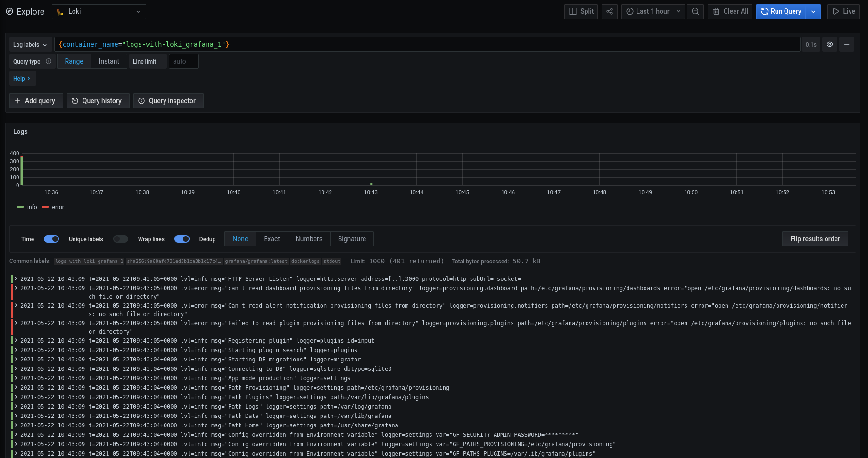Expand the Starting plugin search log line
The height and width of the screenshot is (458, 868).
[16, 350]
